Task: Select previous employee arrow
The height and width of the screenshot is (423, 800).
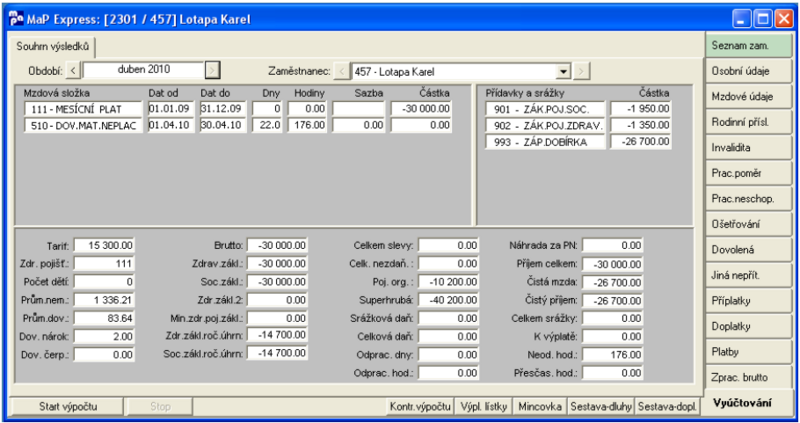Action: click(x=342, y=71)
